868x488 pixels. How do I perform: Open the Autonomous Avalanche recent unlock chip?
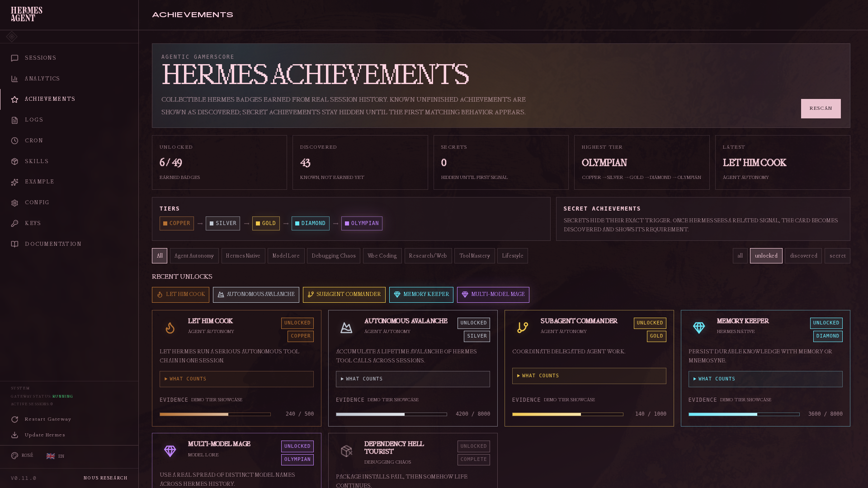coord(256,295)
